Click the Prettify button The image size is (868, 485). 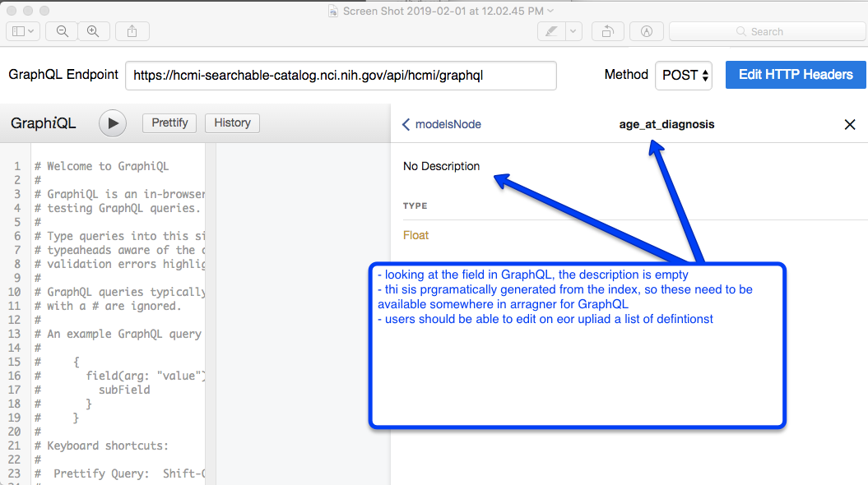169,122
